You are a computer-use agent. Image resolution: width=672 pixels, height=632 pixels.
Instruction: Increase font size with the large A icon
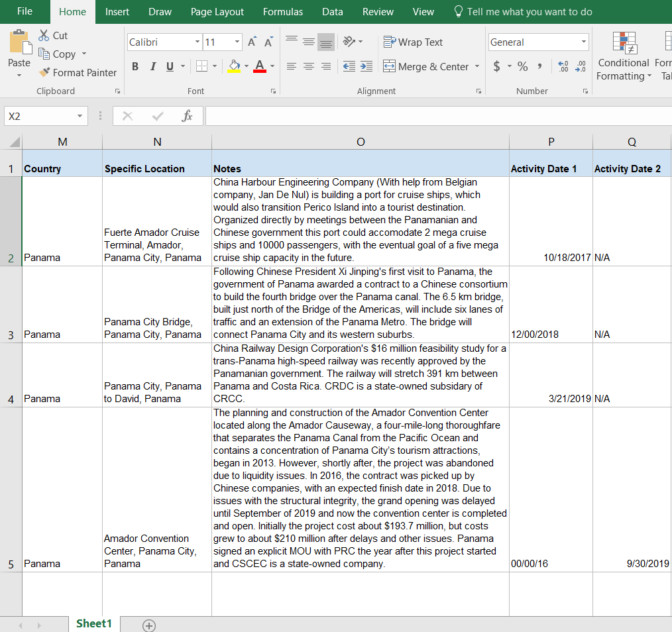[252, 42]
